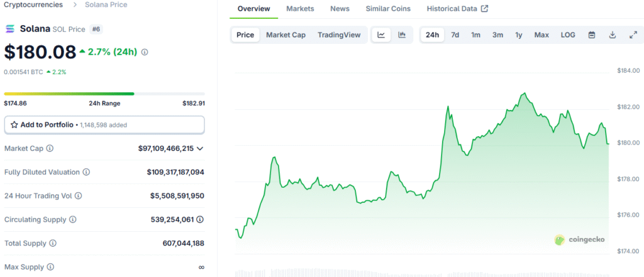Select the 7d time range
644x277 pixels.
pos(455,35)
